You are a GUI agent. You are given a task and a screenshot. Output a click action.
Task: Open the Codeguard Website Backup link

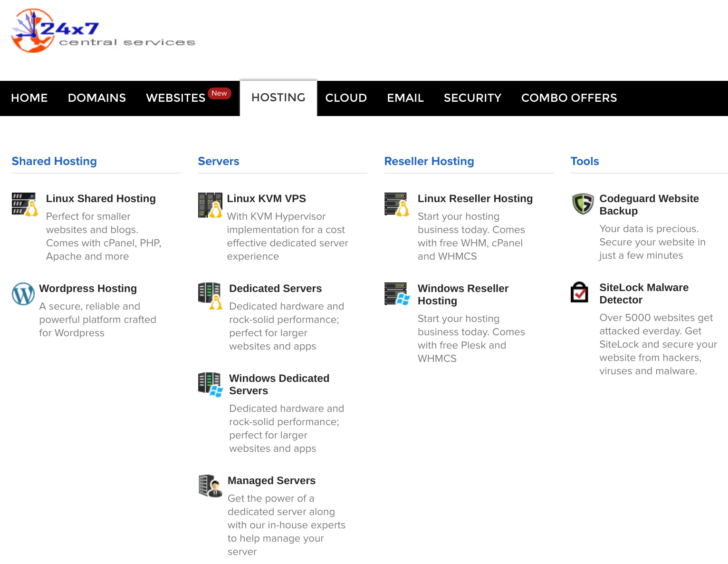pos(649,205)
